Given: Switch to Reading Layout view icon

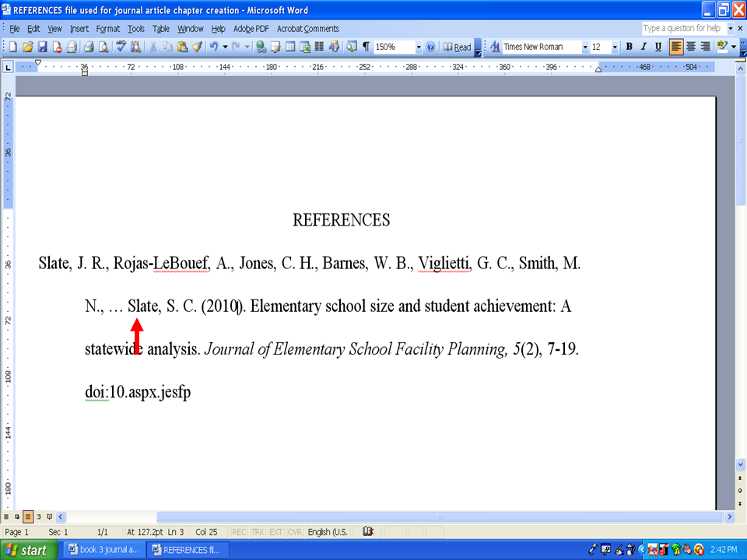Looking at the screenshot, I should pyautogui.click(x=50, y=516).
